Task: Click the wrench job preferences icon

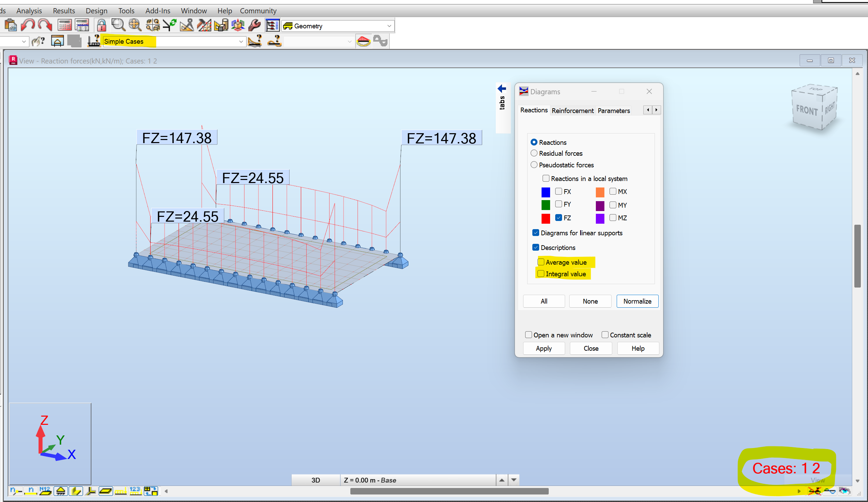Action: (x=254, y=25)
